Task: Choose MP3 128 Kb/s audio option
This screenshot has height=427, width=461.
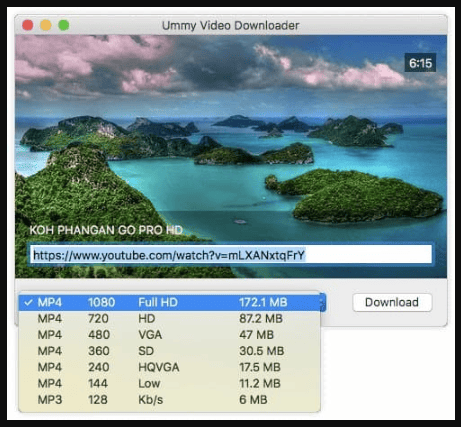Action: (x=169, y=400)
